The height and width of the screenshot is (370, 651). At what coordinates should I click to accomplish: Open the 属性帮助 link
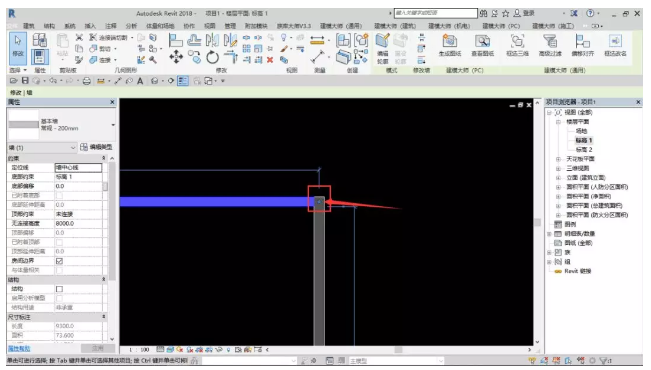pyautogui.click(x=19, y=348)
